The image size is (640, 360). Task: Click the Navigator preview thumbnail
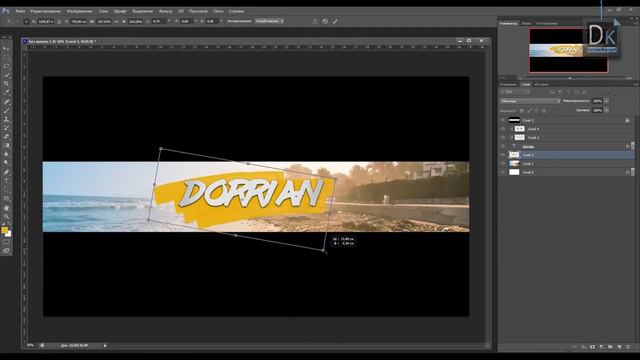[x=569, y=51]
